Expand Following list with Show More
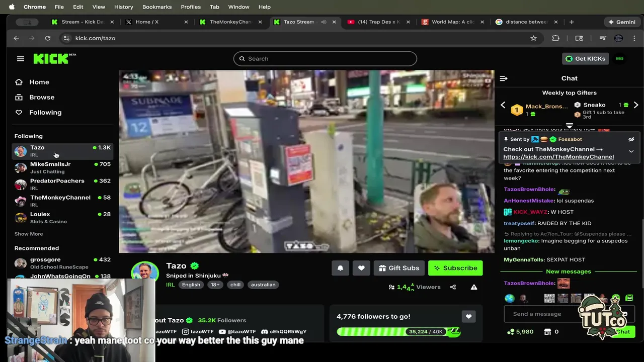 click(x=29, y=234)
